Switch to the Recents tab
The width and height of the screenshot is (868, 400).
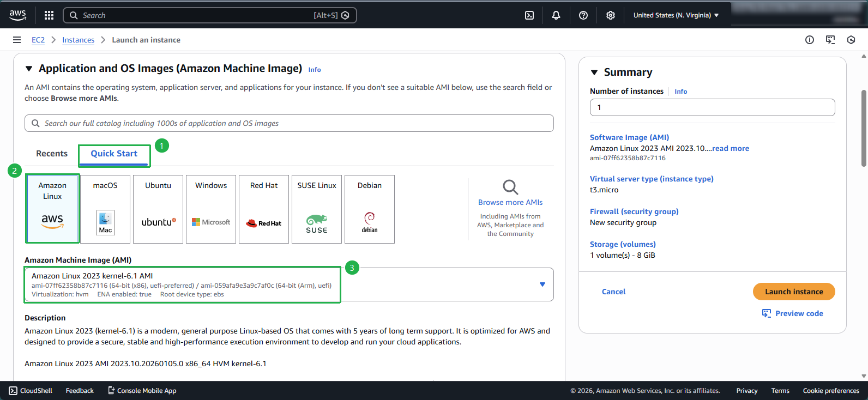coord(52,154)
